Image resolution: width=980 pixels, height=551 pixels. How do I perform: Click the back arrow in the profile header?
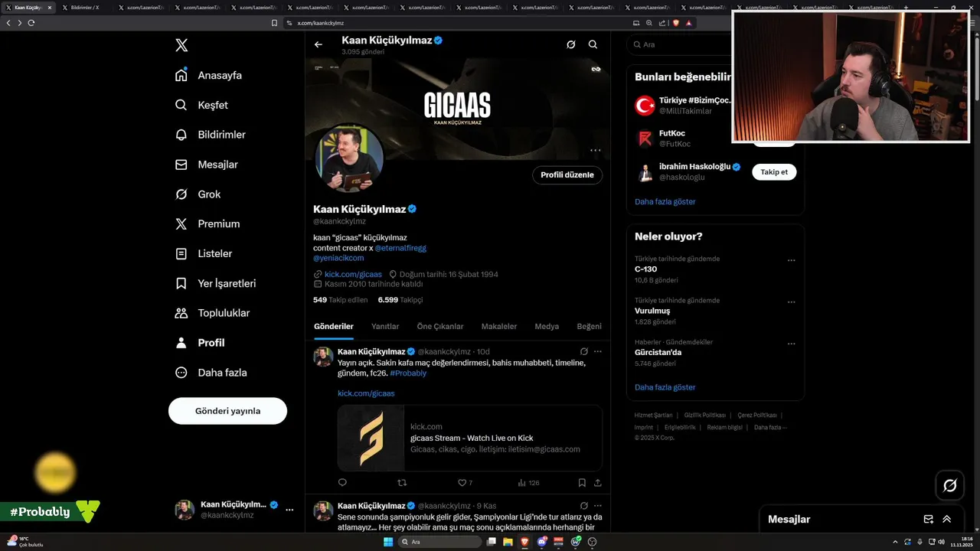click(x=318, y=44)
